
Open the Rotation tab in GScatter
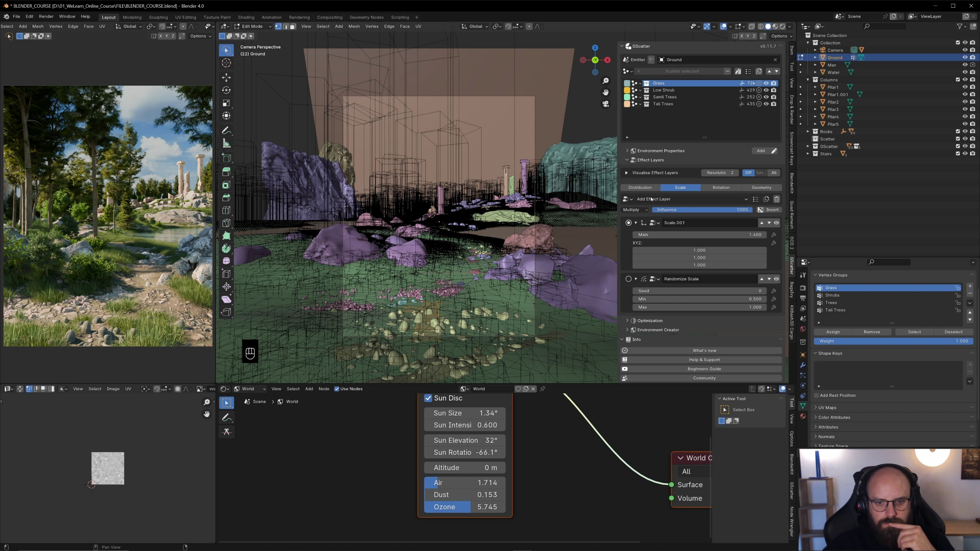pos(721,187)
